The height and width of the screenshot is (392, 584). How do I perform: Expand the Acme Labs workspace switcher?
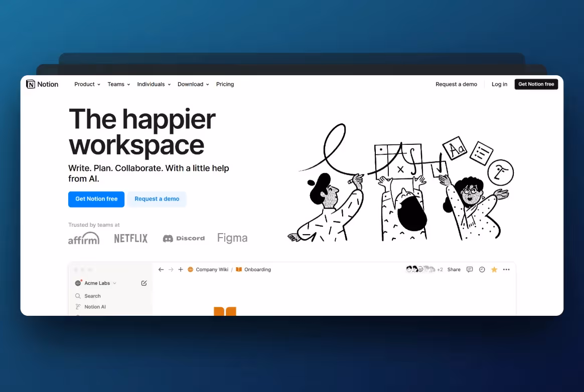point(96,283)
